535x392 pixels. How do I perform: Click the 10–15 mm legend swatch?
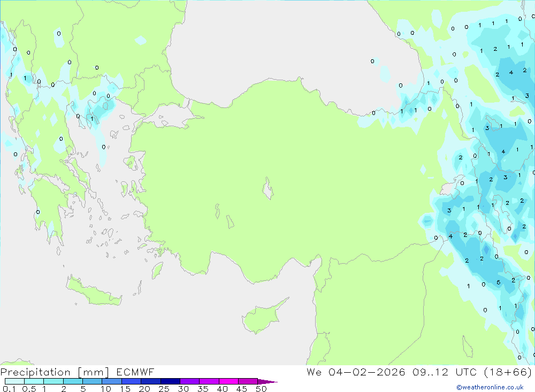tap(112, 381)
